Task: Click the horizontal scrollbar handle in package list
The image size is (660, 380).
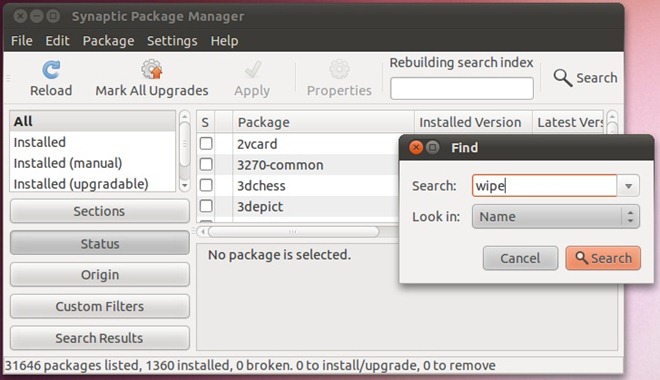Action: pos(293,232)
